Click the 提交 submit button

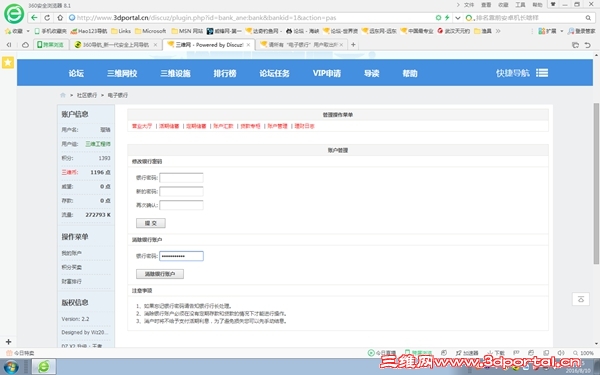[x=151, y=223]
